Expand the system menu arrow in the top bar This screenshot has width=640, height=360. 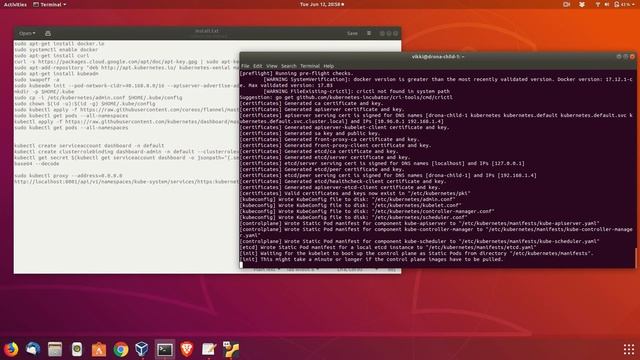633,4
